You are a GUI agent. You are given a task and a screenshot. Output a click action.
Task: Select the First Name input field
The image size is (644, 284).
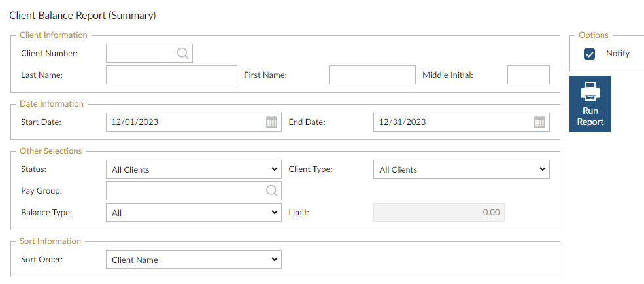coord(372,75)
